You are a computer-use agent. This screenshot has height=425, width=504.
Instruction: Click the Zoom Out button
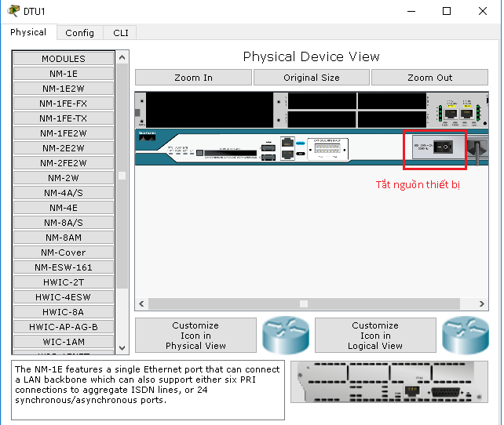tap(429, 78)
